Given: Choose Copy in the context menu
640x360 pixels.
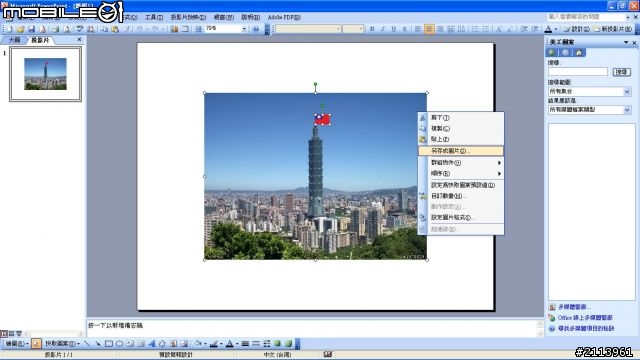Looking at the screenshot, I should click(461, 128).
